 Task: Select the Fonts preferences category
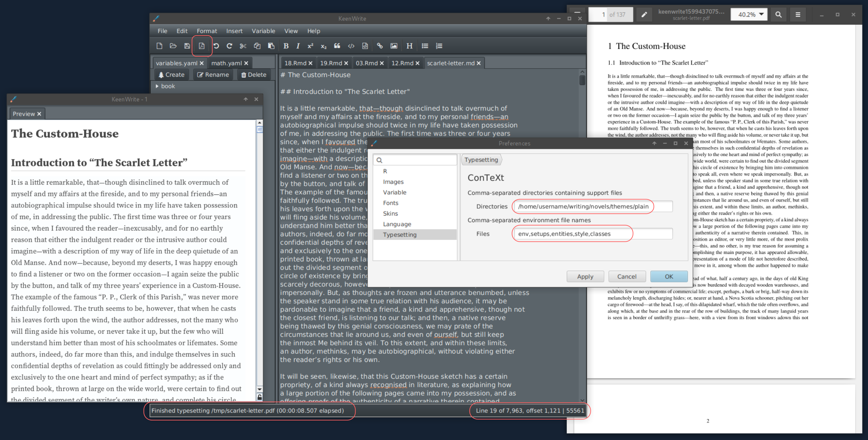415,203
